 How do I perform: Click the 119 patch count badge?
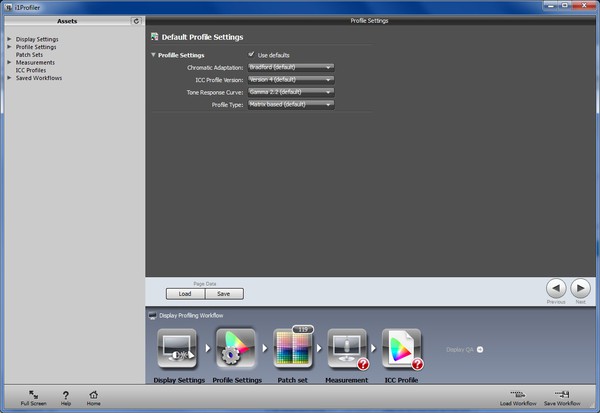pos(303,329)
